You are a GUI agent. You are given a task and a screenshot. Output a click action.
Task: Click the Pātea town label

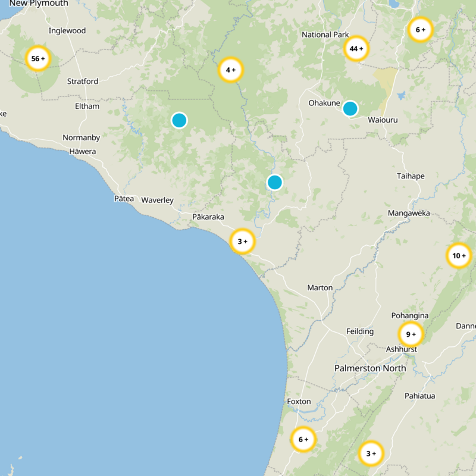click(124, 199)
